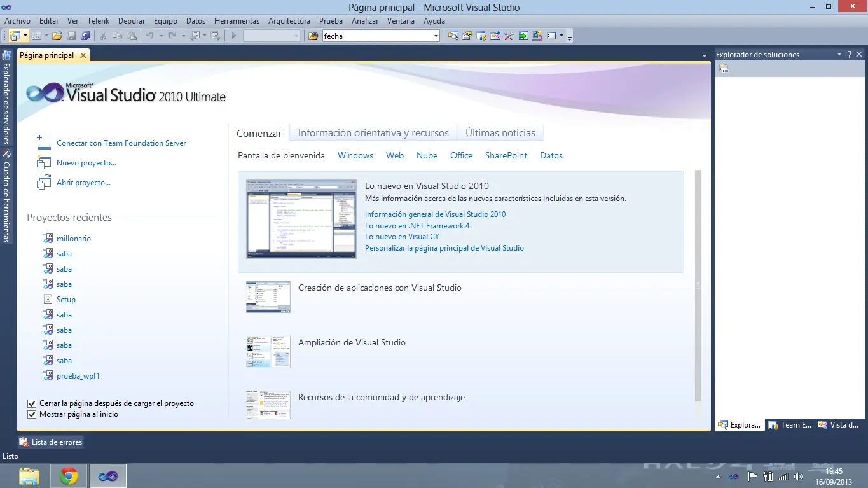Click the Abrir proyecto... link
The image size is (868, 488).
(x=83, y=183)
